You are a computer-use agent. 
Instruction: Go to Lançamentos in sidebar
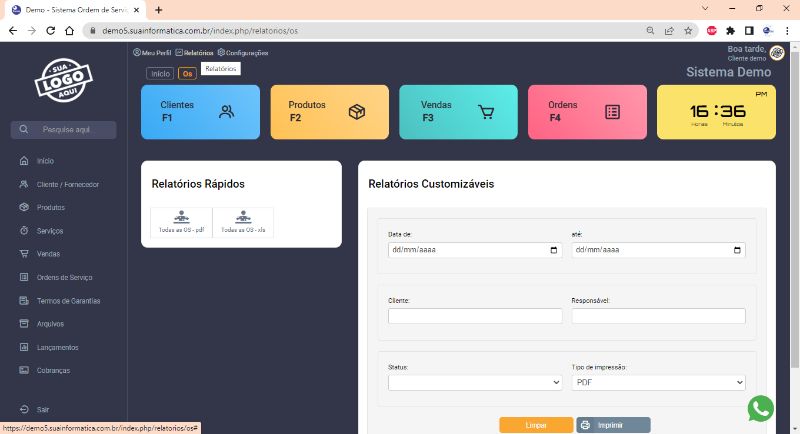pos(57,347)
